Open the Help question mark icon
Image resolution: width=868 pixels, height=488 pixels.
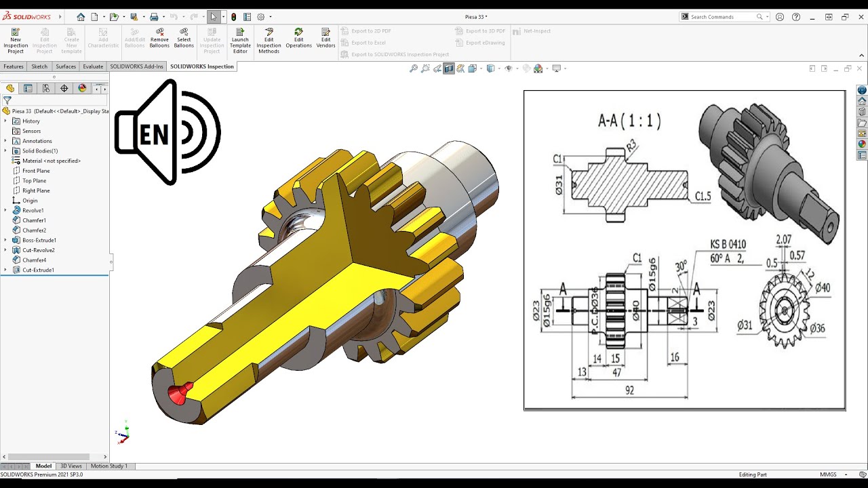coord(796,17)
